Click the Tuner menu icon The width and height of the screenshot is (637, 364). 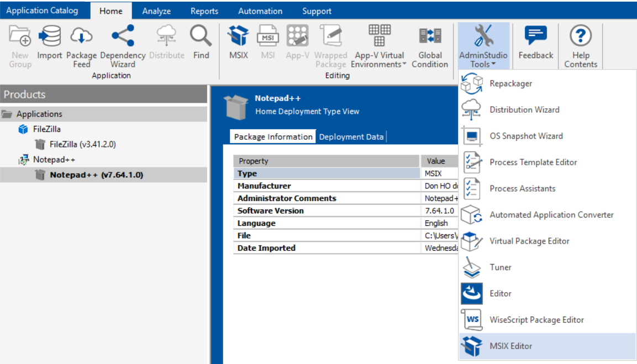tap(472, 267)
